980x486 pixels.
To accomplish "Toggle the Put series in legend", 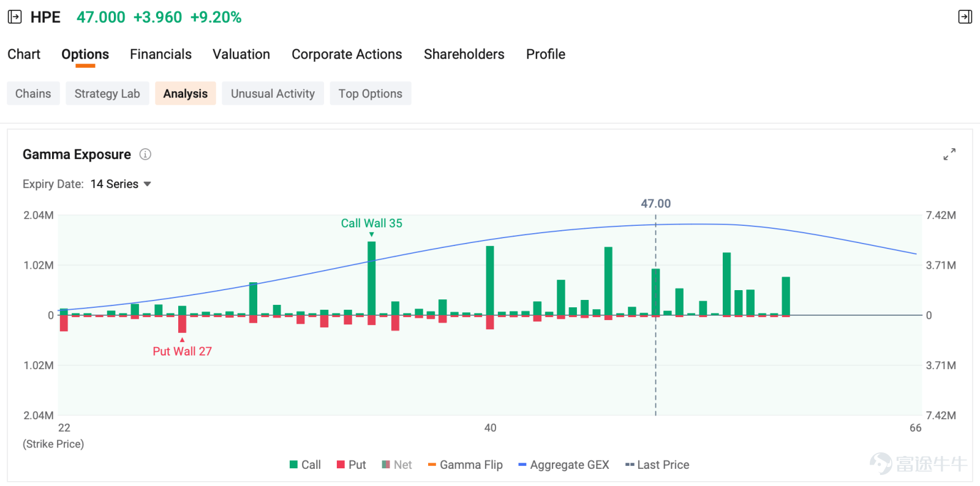I will pos(351,465).
